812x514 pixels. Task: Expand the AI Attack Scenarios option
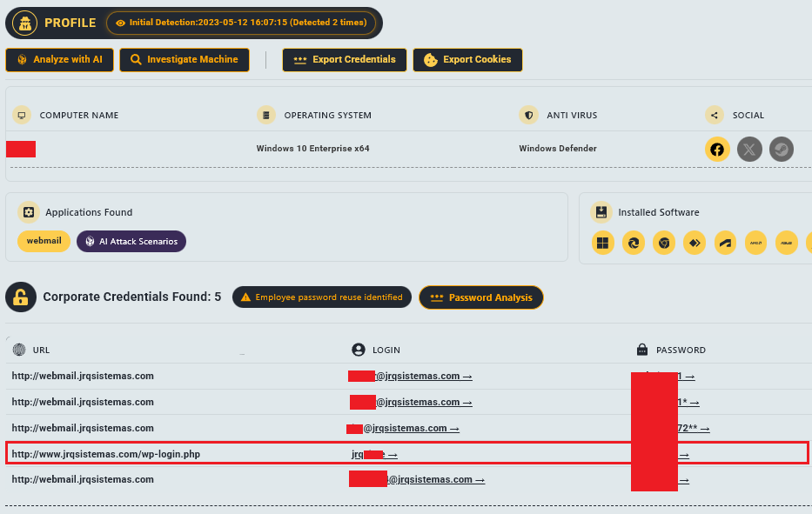[x=131, y=241]
